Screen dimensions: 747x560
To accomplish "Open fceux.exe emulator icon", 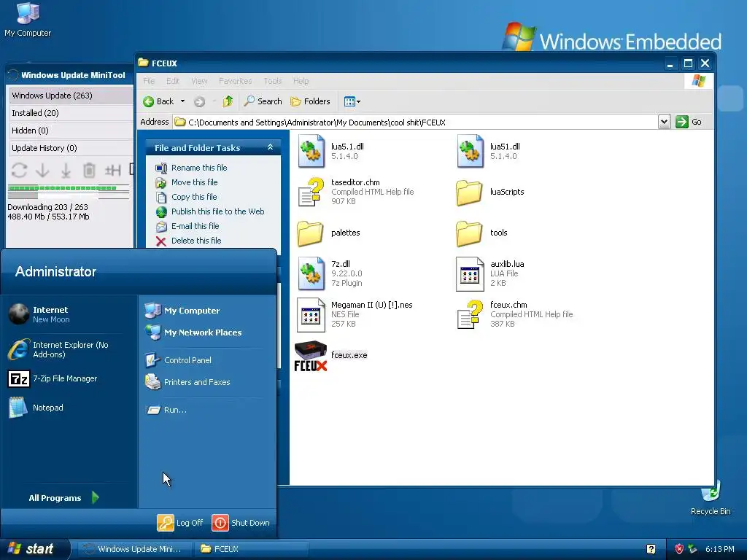I will (x=311, y=356).
